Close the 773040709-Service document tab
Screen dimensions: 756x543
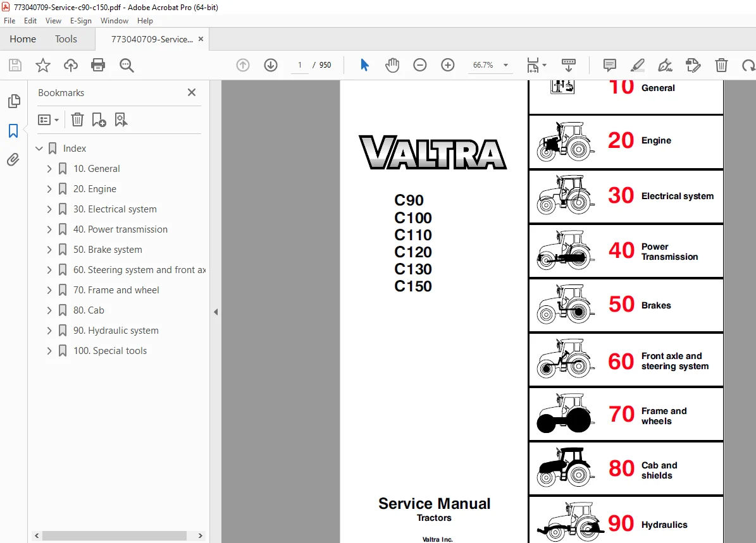coord(201,39)
